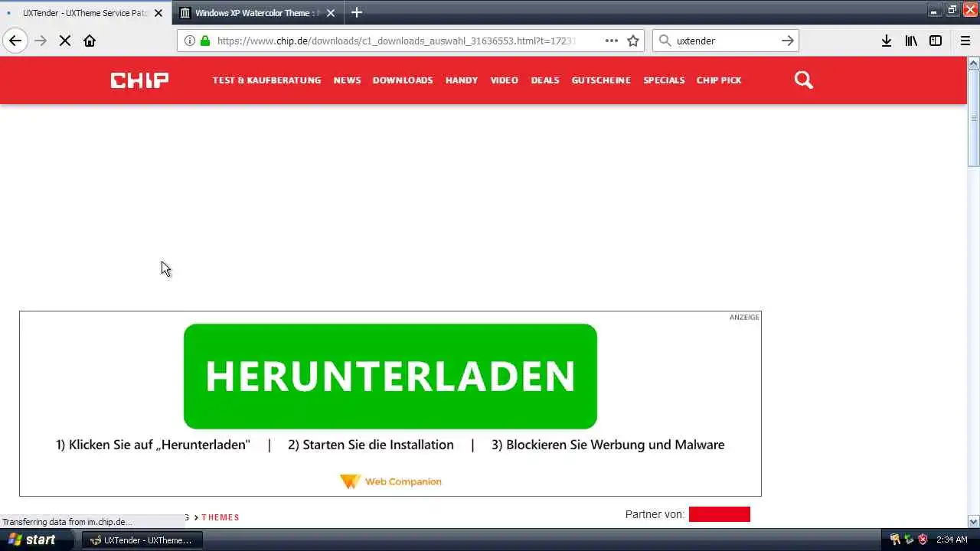Screen dimensions: 980x551
Task: Click the green arrow tray icon
Action: (909, 540)
